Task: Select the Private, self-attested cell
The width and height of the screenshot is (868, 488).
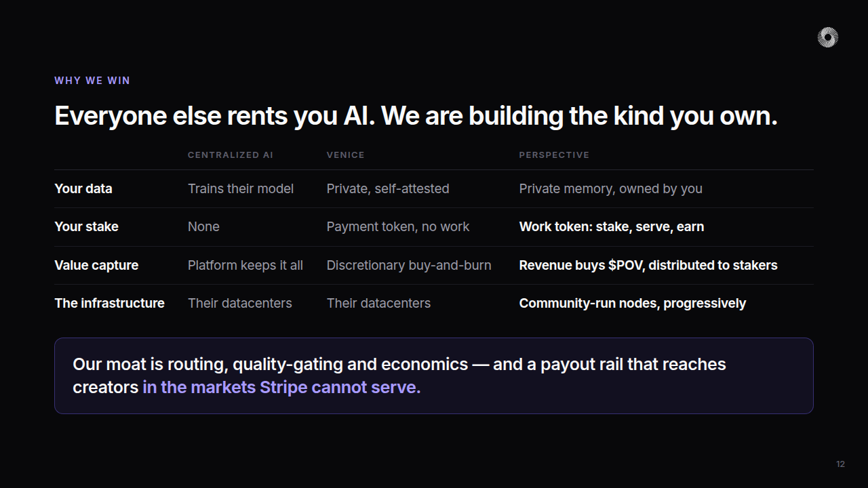Action: point(388,189)
